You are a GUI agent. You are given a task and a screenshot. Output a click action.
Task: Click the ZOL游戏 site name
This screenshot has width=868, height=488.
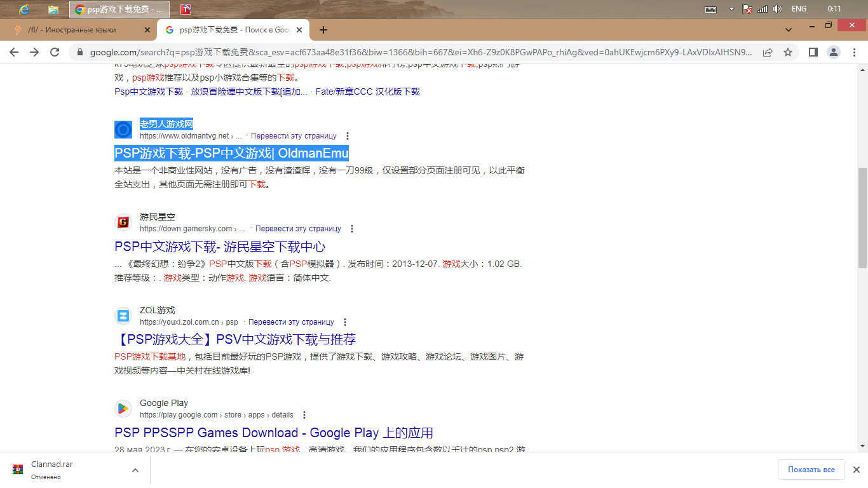158,310
